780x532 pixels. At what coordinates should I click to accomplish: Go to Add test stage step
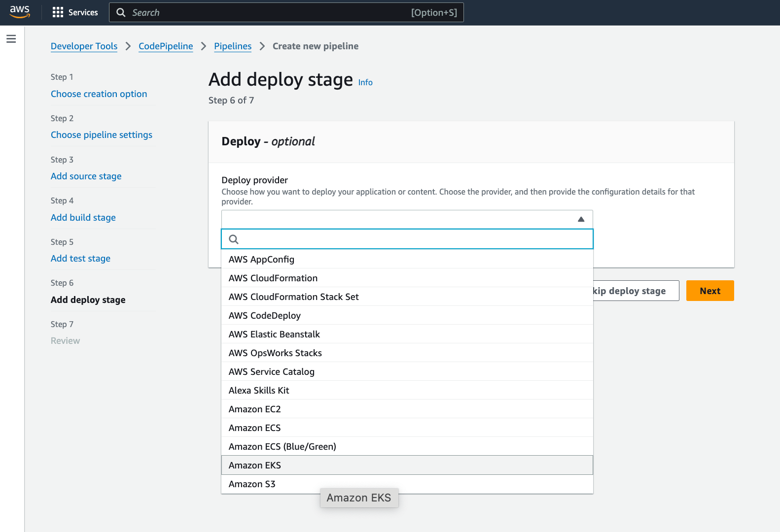click(x=80, y=258)
